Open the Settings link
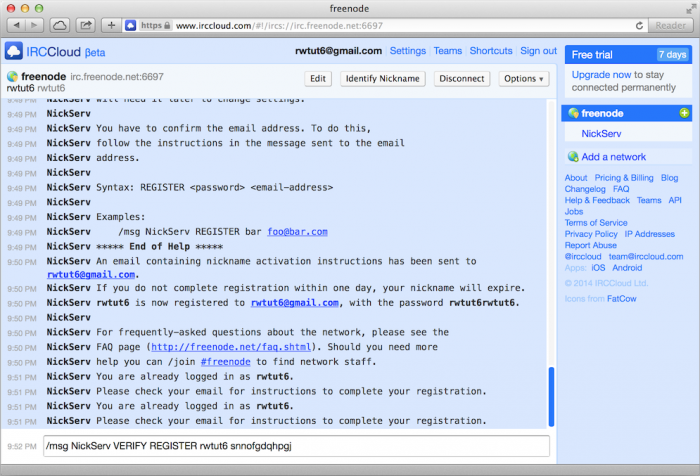Screen dimensions: 700x476 click(x=408, y=51)
